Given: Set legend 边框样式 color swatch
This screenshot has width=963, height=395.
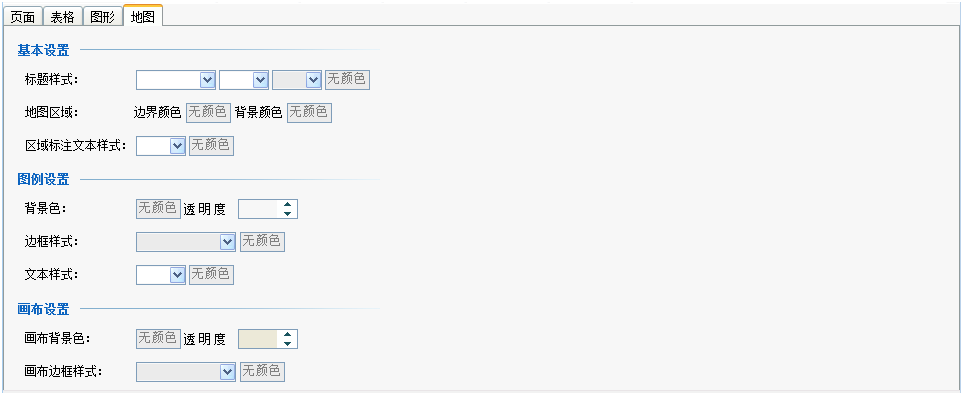Looking at the screenshot, I should pos(262,241).
